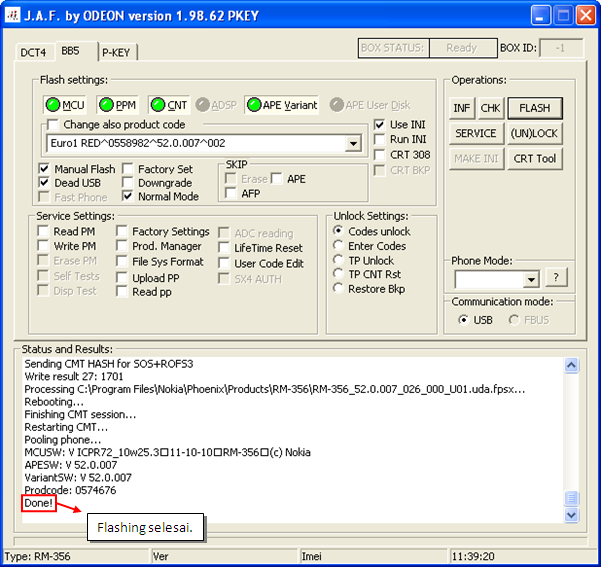Toggle the APE Variant flash indicator
This screenshot has width=601, height=567.
[282, 105]
